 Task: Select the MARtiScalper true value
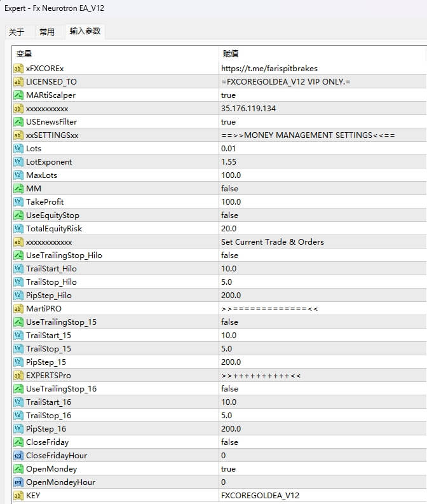point(228,95)
